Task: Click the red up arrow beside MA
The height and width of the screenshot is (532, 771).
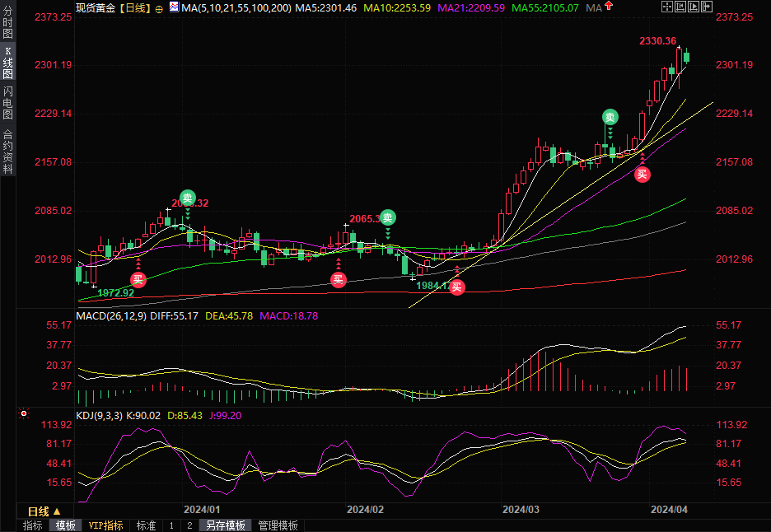Action: coord(610,7)
